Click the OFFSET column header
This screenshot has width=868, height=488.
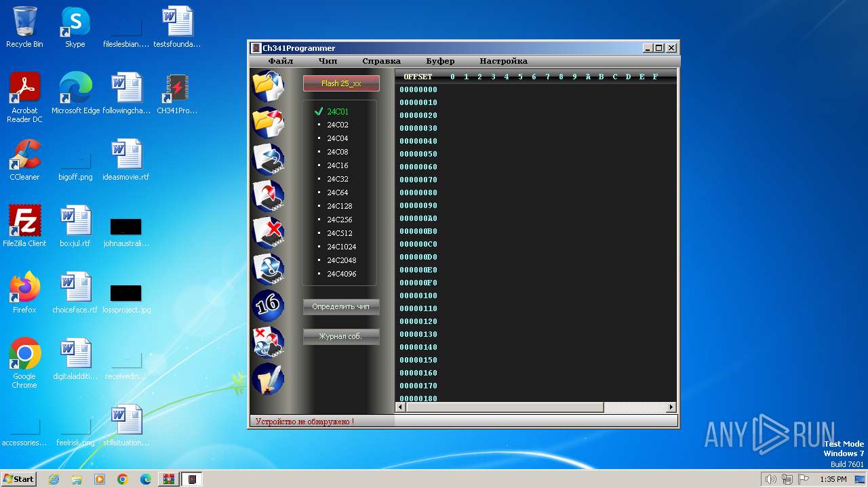coord(418,77)
